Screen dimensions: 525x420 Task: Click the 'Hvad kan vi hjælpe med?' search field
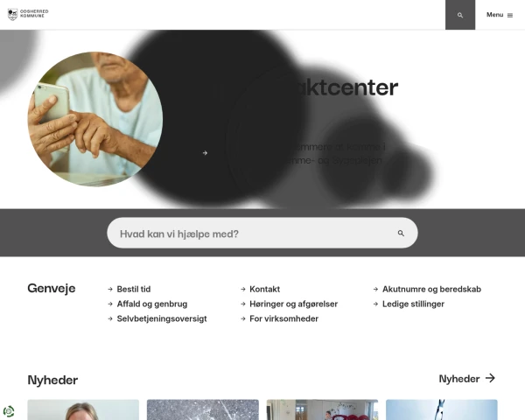[262, 233]
